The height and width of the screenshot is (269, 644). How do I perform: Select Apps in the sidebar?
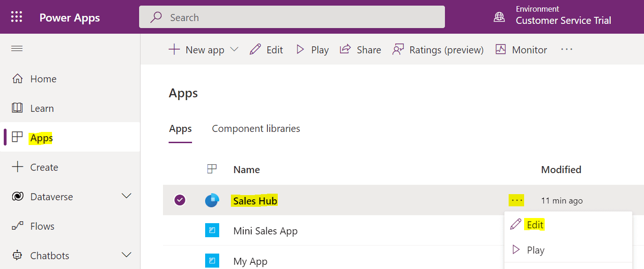[x=70, y=138]
